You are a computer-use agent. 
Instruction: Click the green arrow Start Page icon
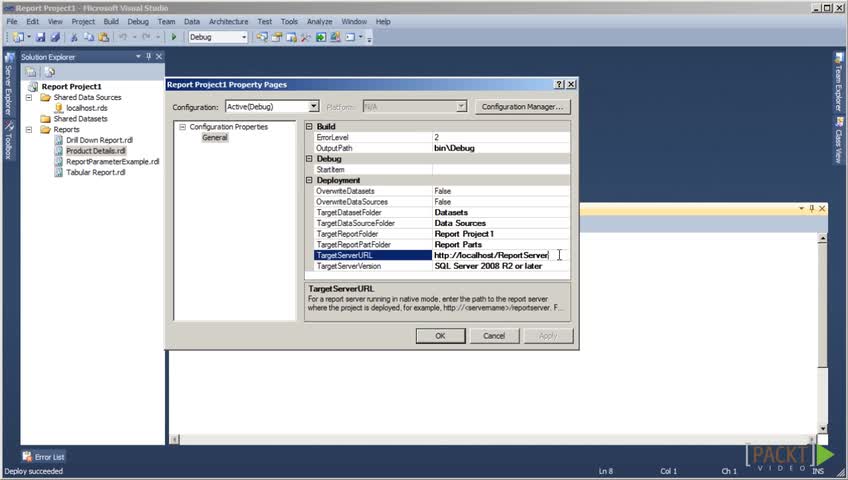tap(321, 37)
